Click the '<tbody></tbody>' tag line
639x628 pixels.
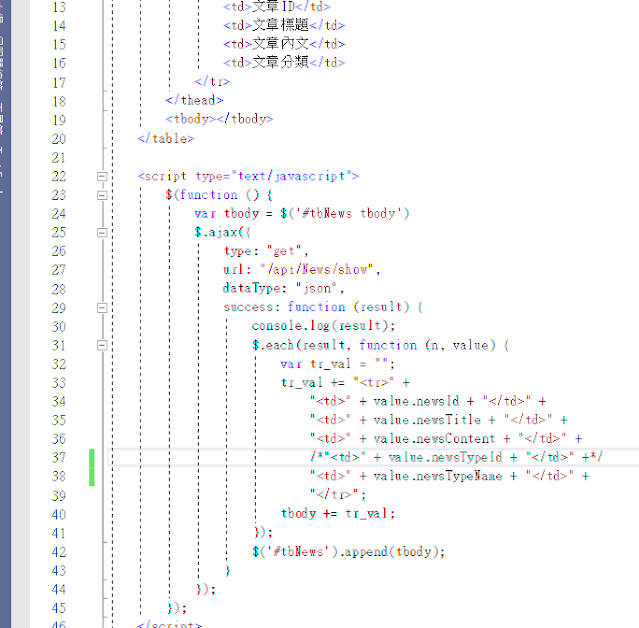point(219,119)
